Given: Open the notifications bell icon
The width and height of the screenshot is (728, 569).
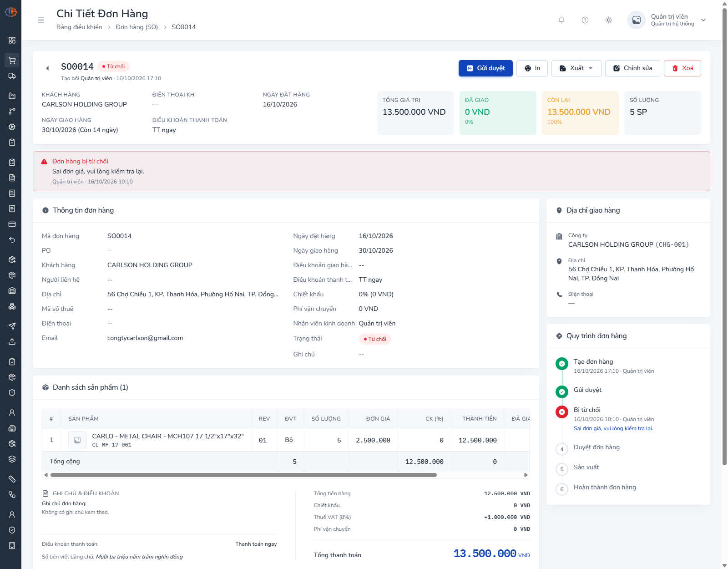Looking at the screenshot, I should [561, 20].
